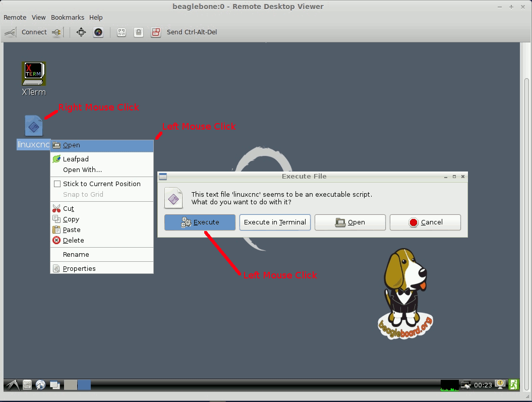Screen dimensions: 532x402
Task: Click the network status tray icon
Action: click(465, 385)
